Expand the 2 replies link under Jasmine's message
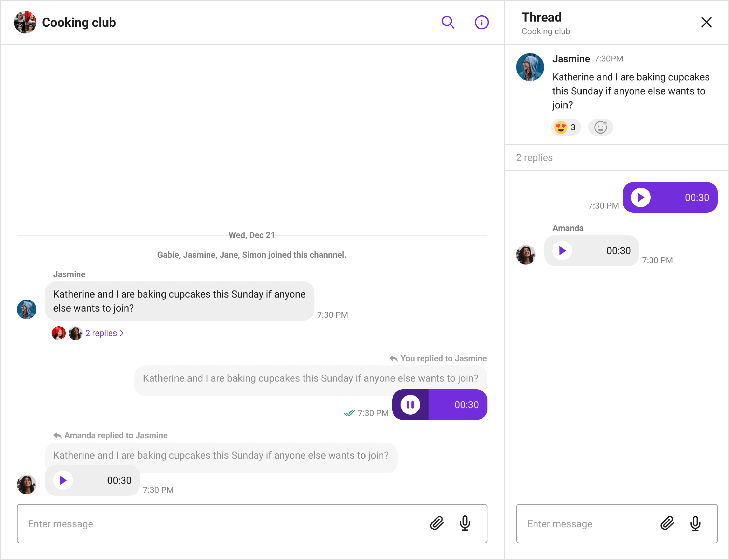729x560 pixels. [104, 333]
